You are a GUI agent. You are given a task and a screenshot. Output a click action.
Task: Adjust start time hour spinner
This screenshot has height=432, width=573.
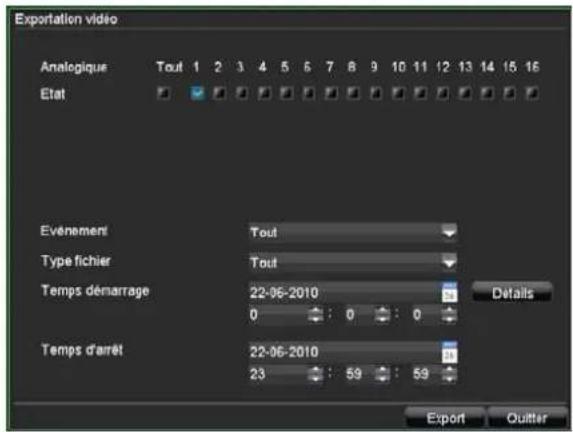(315, 315)
